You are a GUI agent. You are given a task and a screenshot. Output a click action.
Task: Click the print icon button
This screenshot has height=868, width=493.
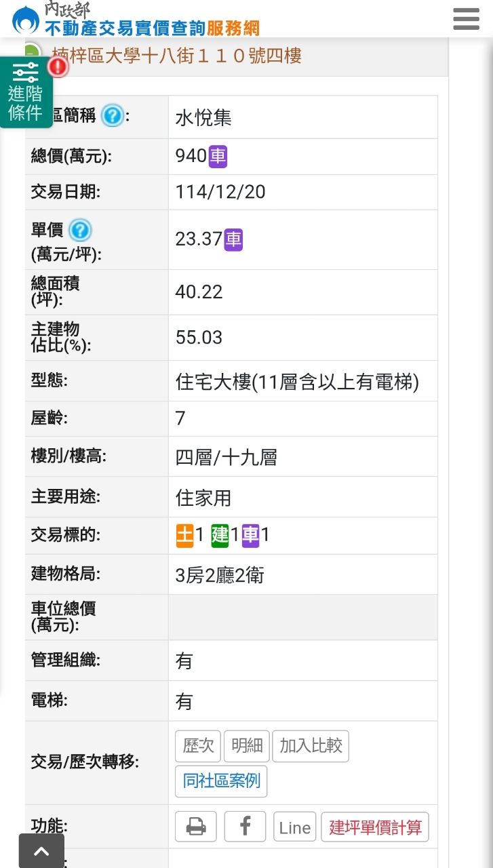click(x=196, y=827)
